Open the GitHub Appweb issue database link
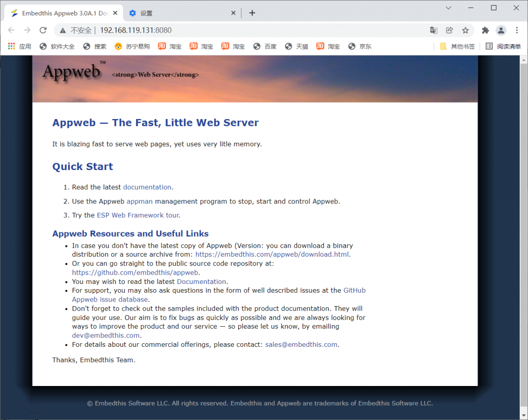 [219, 295]
